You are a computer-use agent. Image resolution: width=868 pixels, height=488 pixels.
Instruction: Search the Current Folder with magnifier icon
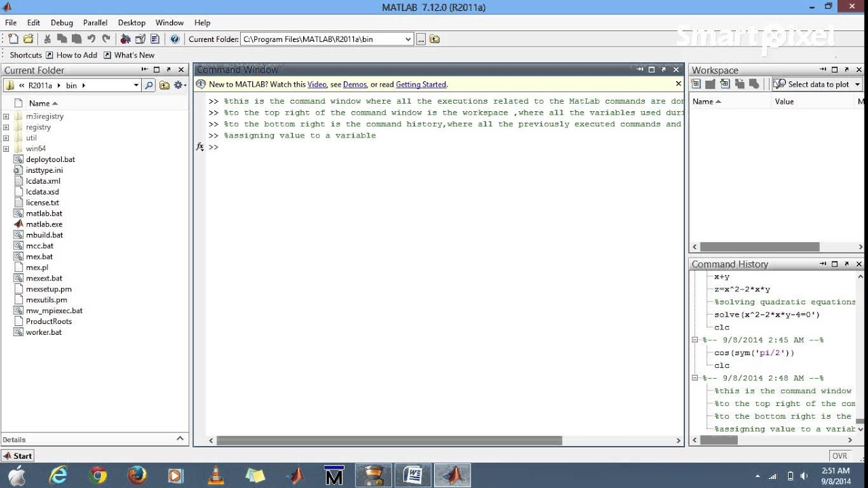pos(149,85)
